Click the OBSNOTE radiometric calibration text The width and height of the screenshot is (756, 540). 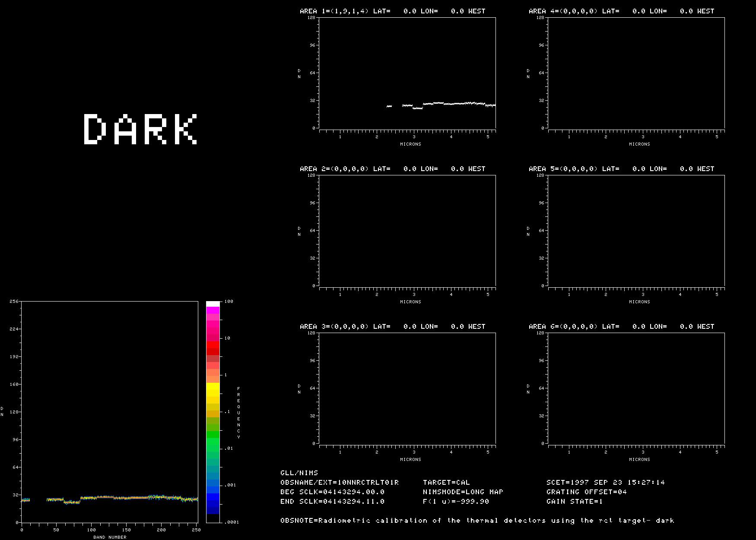coord(477,520)
